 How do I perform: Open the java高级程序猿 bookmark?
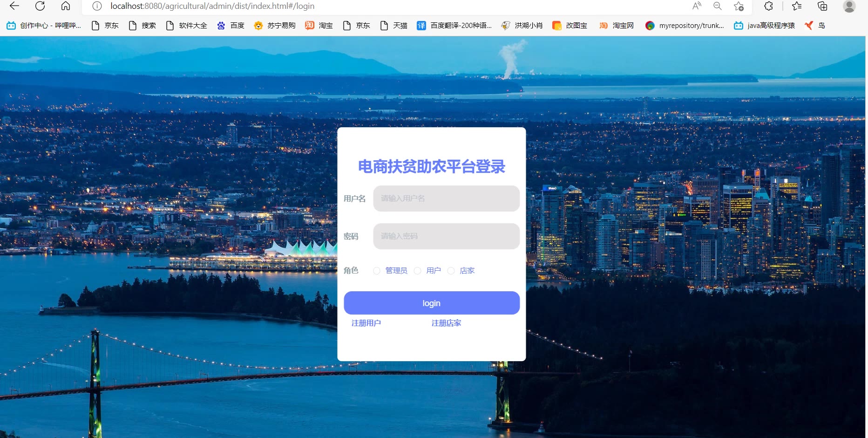764,26
